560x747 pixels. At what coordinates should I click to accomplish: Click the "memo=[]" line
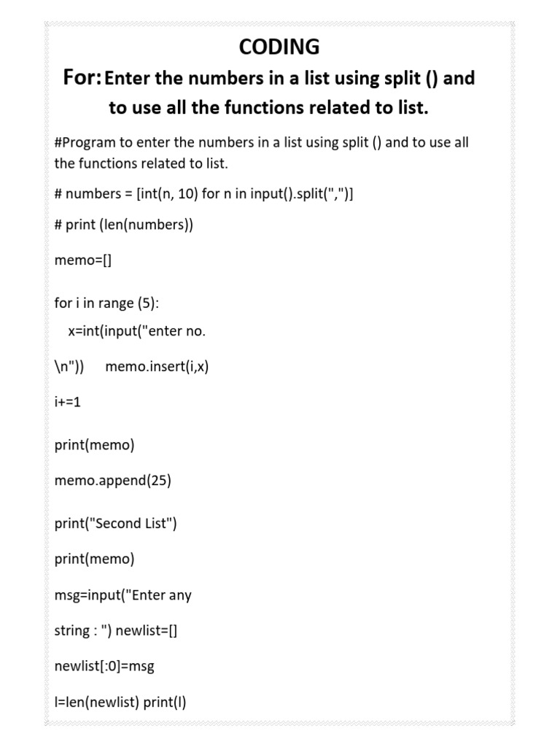tap(83, 260)
